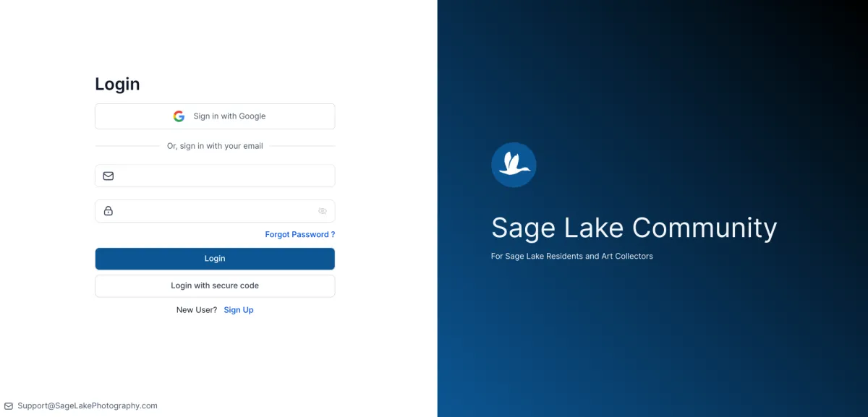Open the Sign Up link
Screen dimensions: 868x417
(x=239, y=310)
